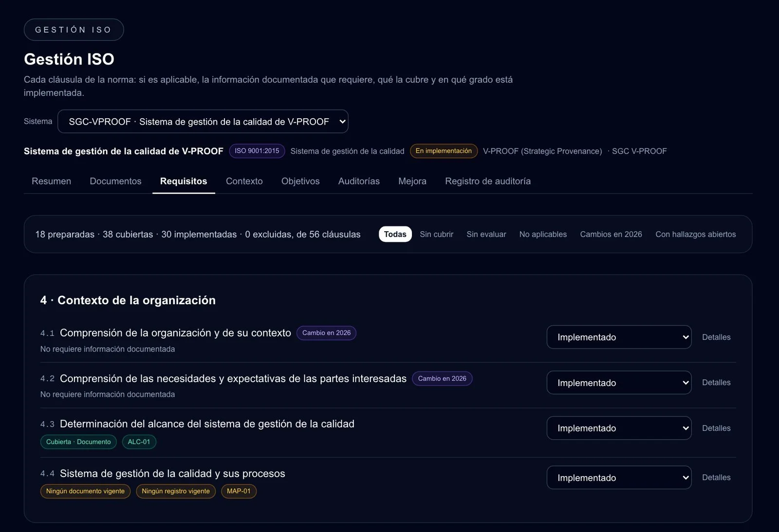Select the Todas filter
The height and width of the screenshot is (532, 779).
click(395, 234)
